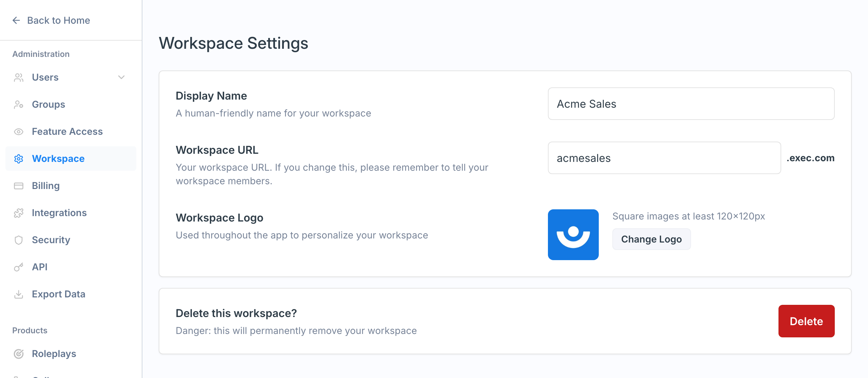This screenshot has width=868, height=378.
Task: Click the Products section label
Action: tap(30, 330)
